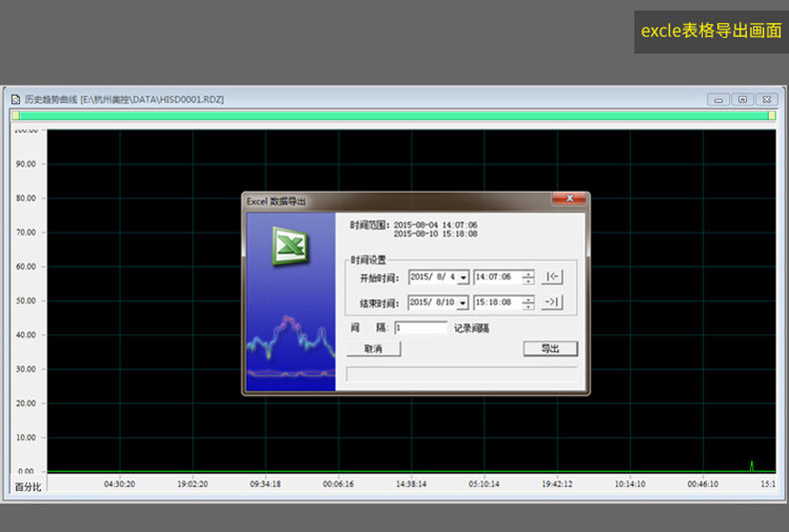
Task: Close the Excel 数据导出 dialog
Action: click(569, 198)
